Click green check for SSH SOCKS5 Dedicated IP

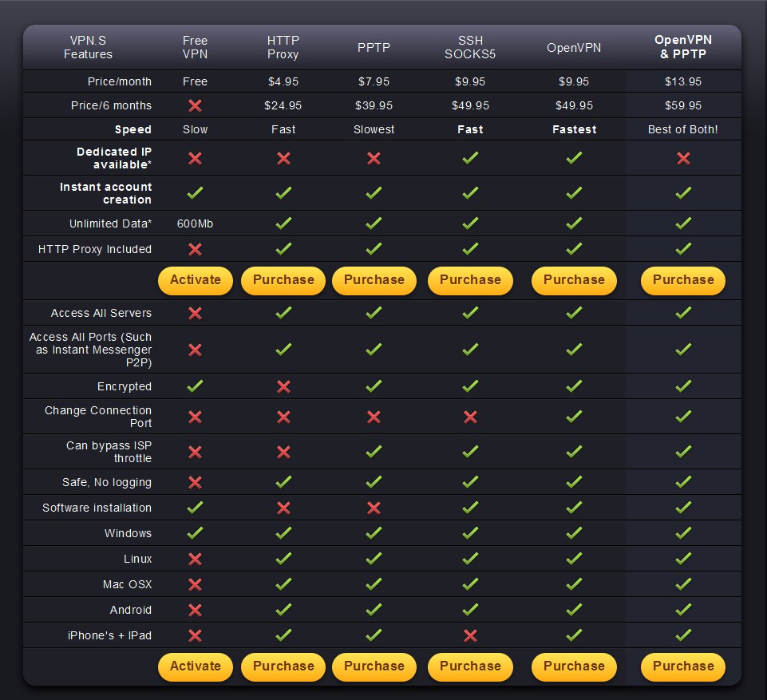click(471, 157)
